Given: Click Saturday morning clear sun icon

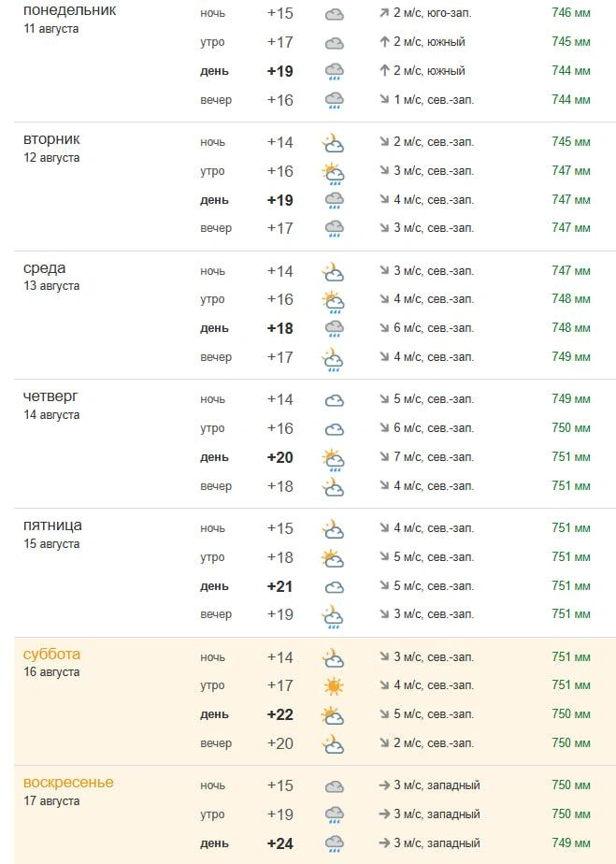Looking at the screenshot, I should pyautogui.click(x=334, y=686).
